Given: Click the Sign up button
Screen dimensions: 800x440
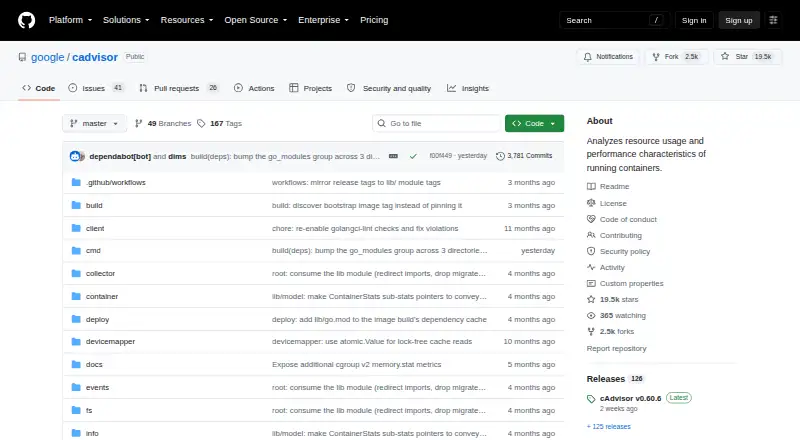Looking at the screenshot, I should coord(739,20).
